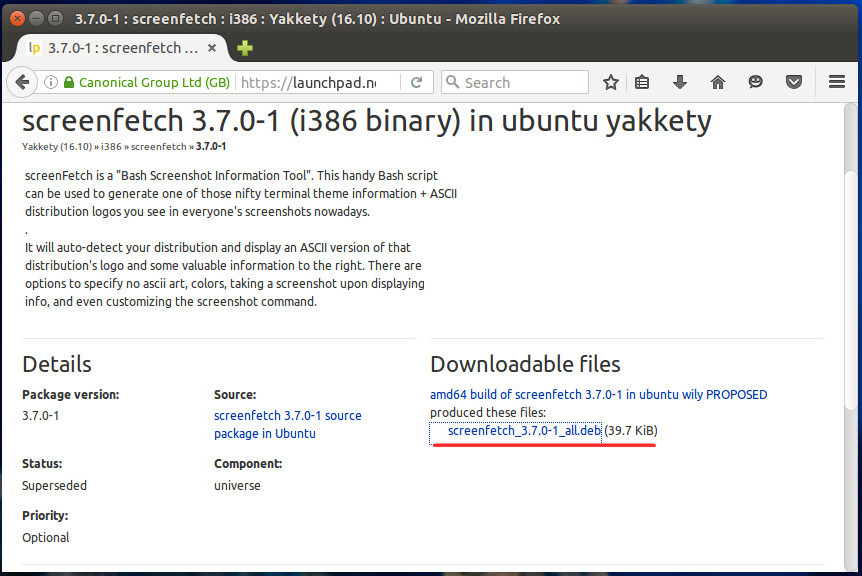Click the 'produced these files:' text

pyautogui.click(x=488, y=413)
